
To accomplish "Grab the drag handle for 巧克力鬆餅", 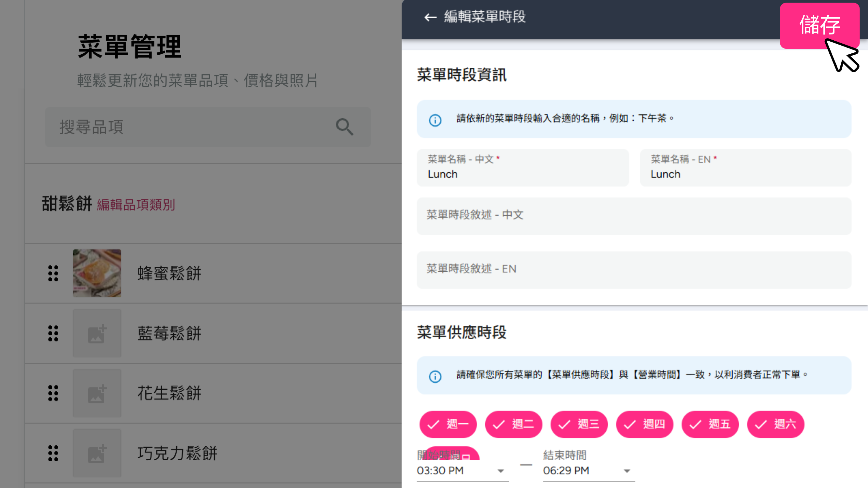I will click(x=53, y=453).
